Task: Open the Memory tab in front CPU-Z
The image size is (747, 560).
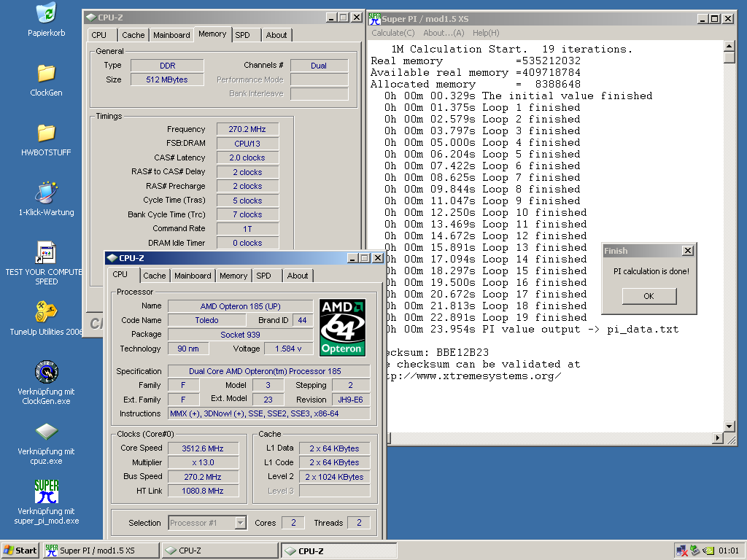Action: pyautogui.click(x=233, y=276)
